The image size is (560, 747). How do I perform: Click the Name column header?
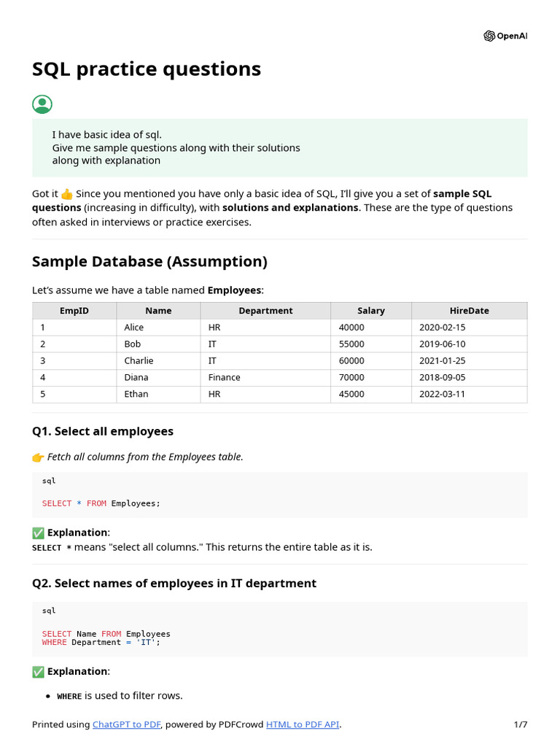[158, 311]
